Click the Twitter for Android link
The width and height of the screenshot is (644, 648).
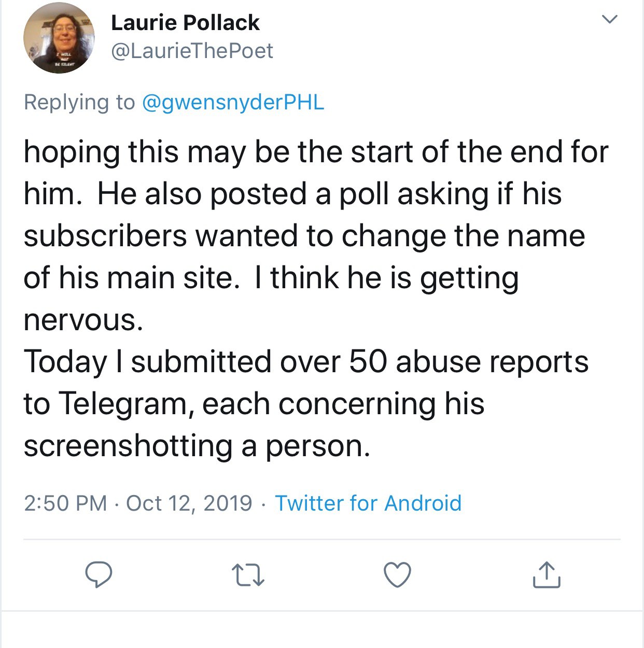point(368,503)
